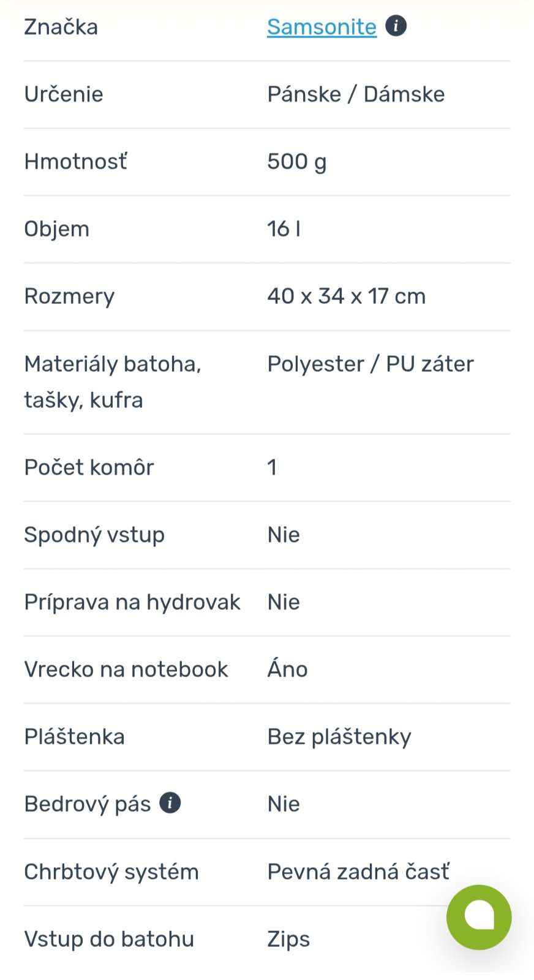Show info about Bedrový pás
The width and height of the screenshot is (534, 980).
click(170, 802)
